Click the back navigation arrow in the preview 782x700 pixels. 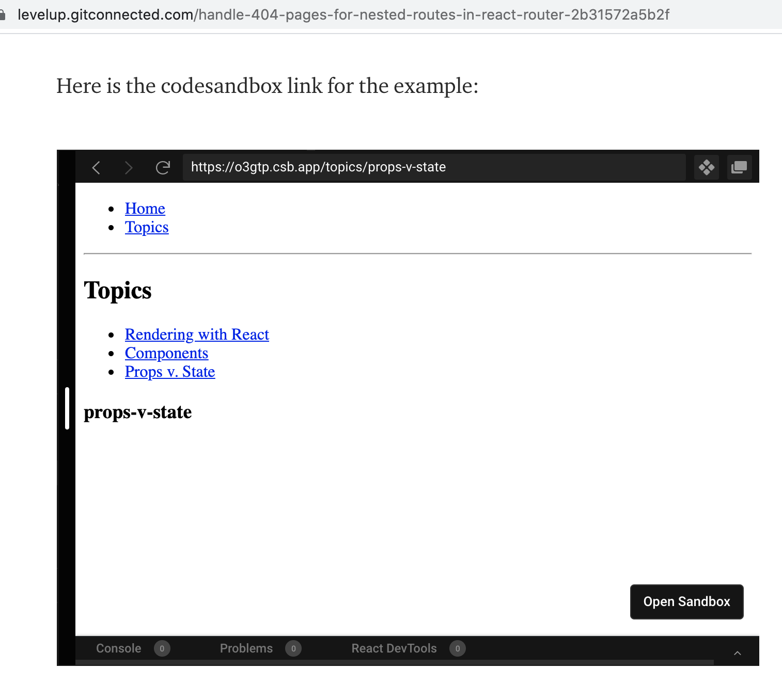(96, 167)
